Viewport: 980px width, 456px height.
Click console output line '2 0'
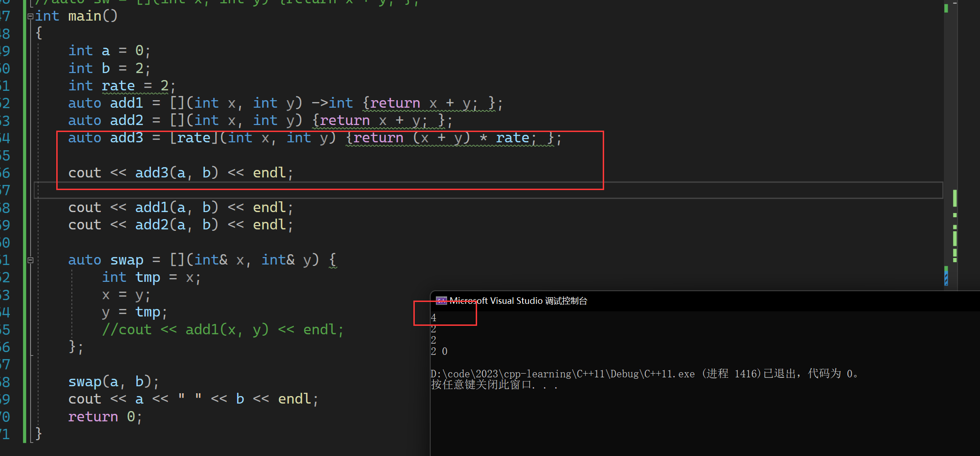pyautogui.click(x=439, y=351)
